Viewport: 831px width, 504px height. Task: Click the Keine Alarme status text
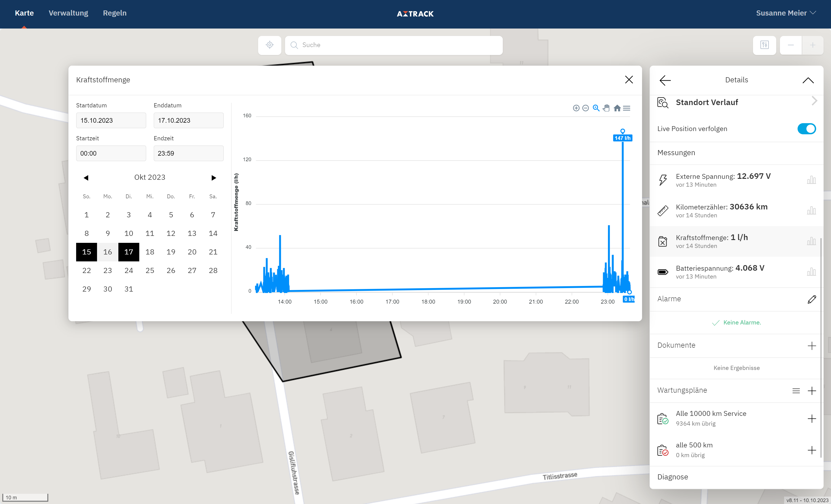click(742, 323)
